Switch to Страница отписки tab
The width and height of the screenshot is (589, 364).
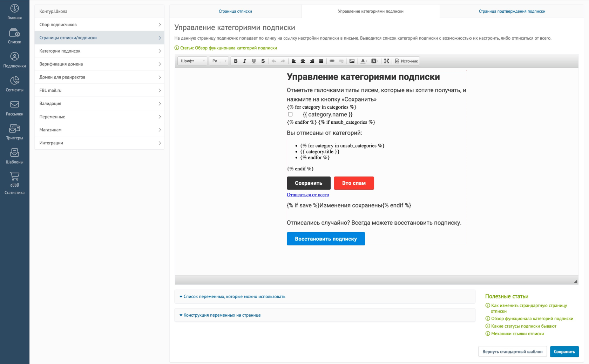tap(235, 11)
